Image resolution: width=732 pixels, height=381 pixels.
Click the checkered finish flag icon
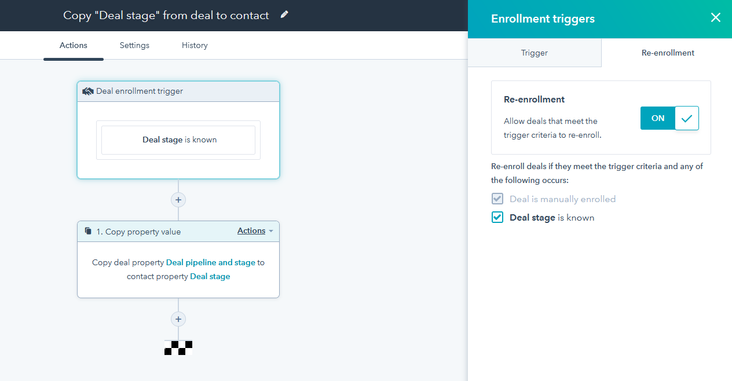coord(178,348)
